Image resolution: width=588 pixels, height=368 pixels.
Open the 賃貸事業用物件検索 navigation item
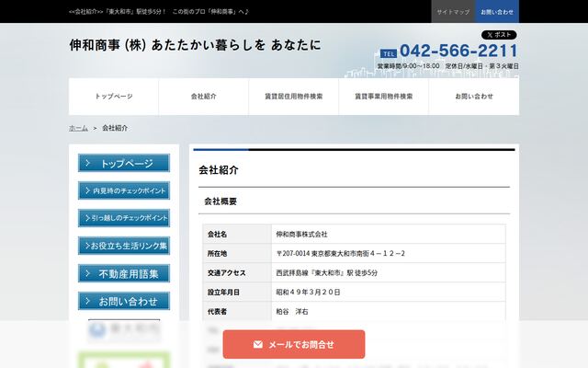(384, 97)
